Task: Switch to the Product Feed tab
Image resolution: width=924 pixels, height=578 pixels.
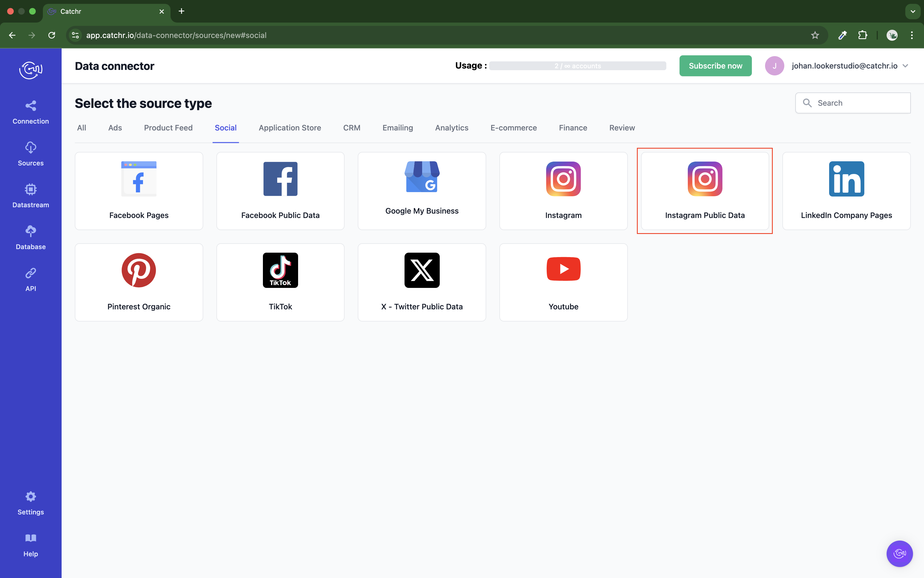Action: tap(168, 128)
